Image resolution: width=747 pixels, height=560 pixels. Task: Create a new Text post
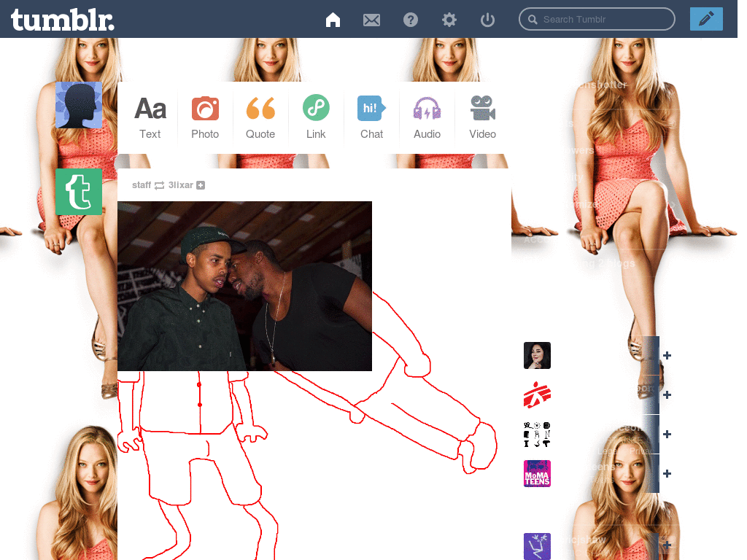[x=150, y=117]
